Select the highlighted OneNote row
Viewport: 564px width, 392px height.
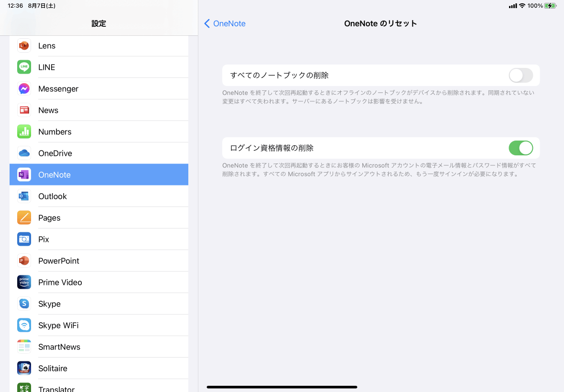click(x=99, y=175)
